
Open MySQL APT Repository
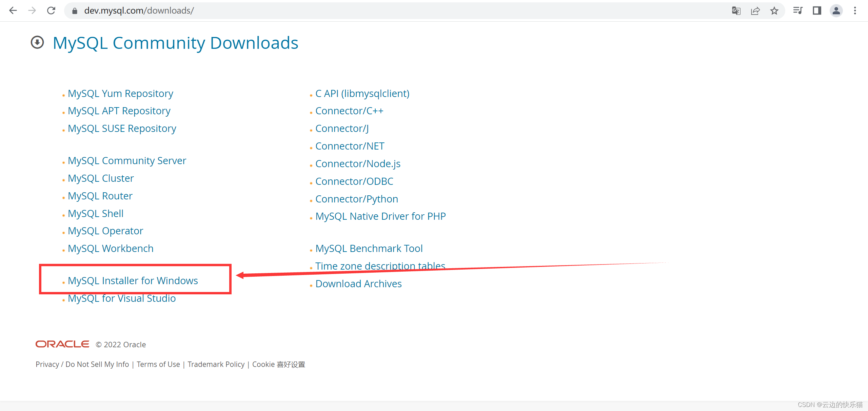coord(119,111)
